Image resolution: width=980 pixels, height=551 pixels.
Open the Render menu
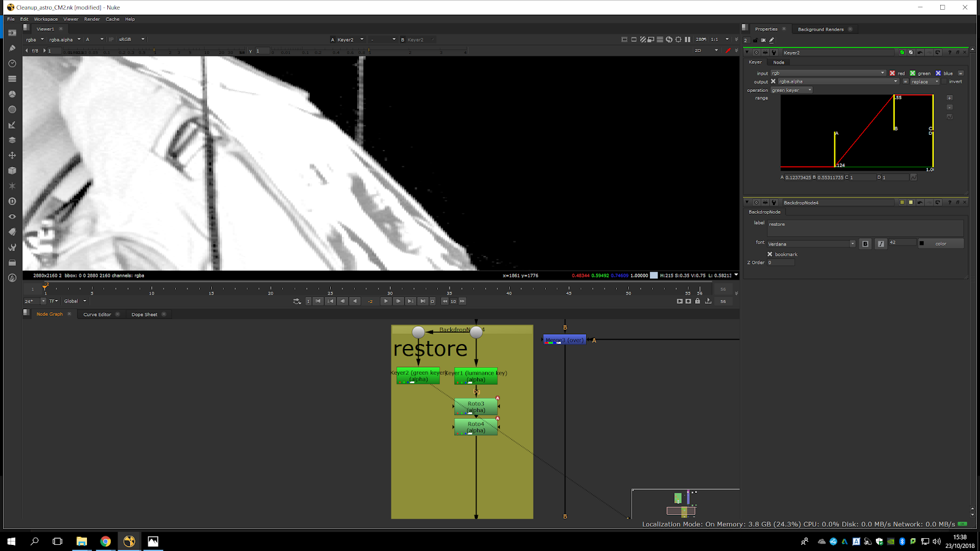point(92,19)
